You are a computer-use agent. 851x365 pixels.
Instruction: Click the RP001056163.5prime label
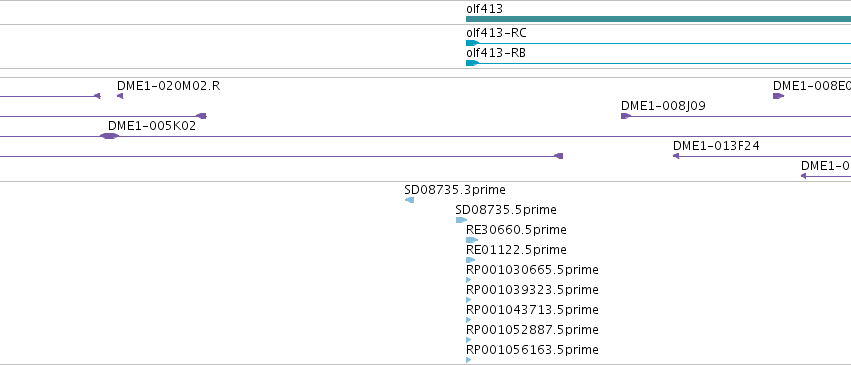532,350
